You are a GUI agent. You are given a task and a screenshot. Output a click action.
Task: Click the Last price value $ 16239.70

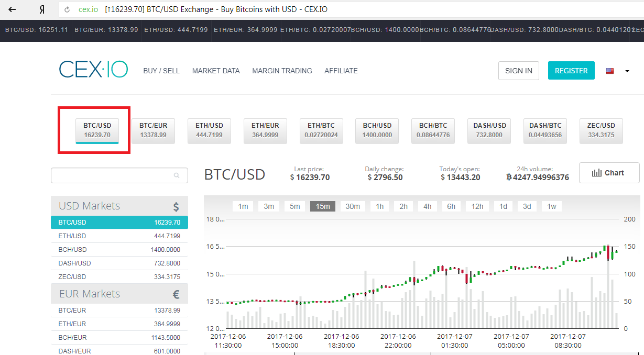click(310, 177)
